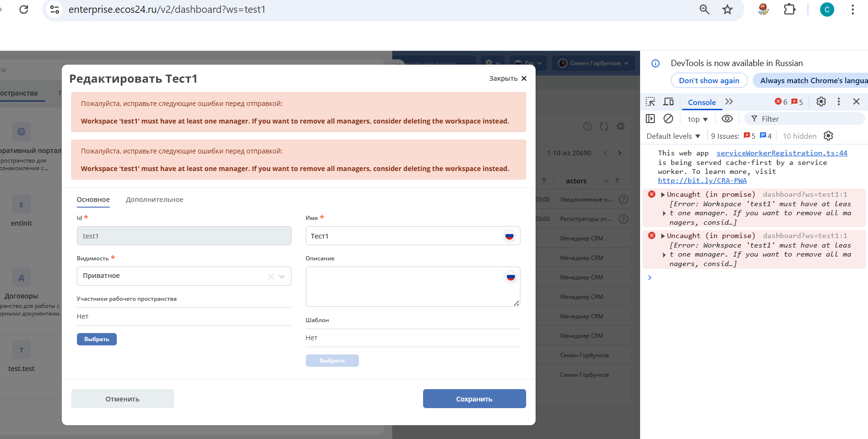Select the Console tab in DevTools

[701, 102]
